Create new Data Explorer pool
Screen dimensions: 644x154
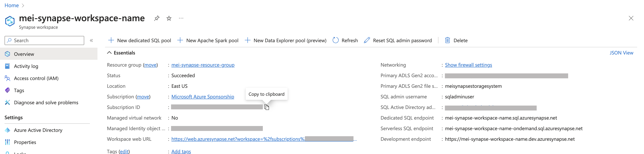(x=286, y=40)
